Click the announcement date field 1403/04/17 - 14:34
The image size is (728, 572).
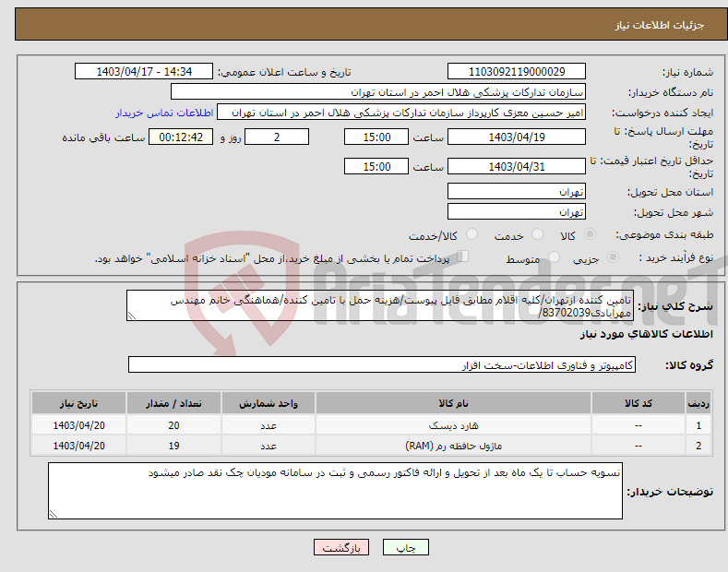point(144,72)
